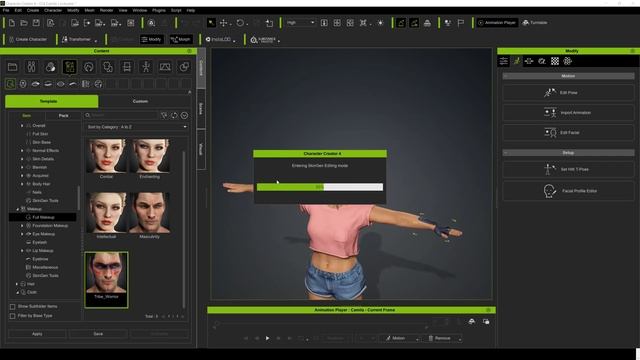Collapse the Makeup tree node

[17, 209]
